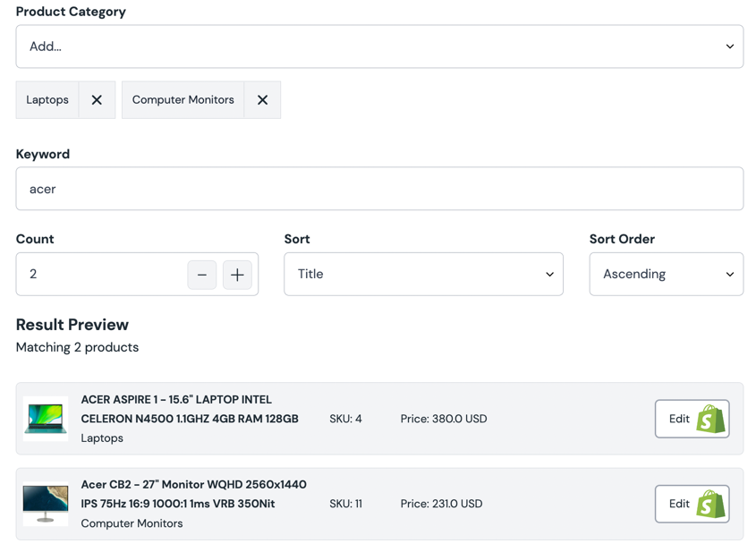
Task: Open the Sort Order Ascending dropdown
Action: 666,274
